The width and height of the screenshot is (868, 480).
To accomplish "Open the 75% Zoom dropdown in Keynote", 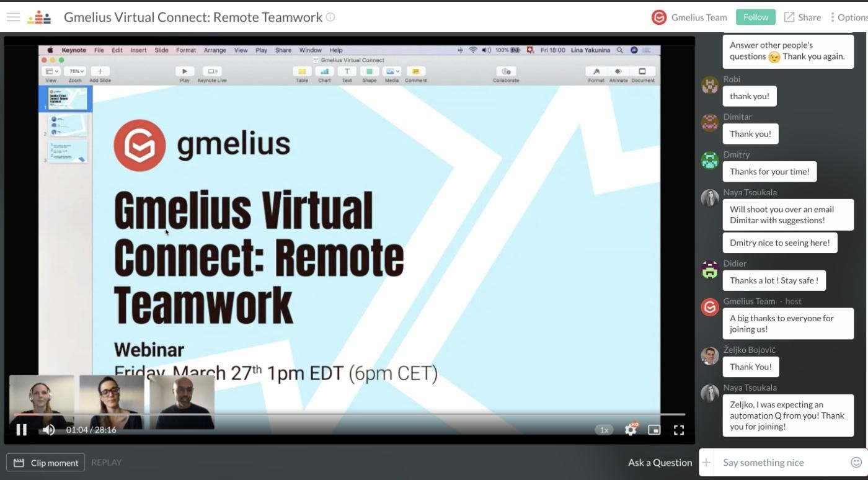I will (x=75, y=72).
